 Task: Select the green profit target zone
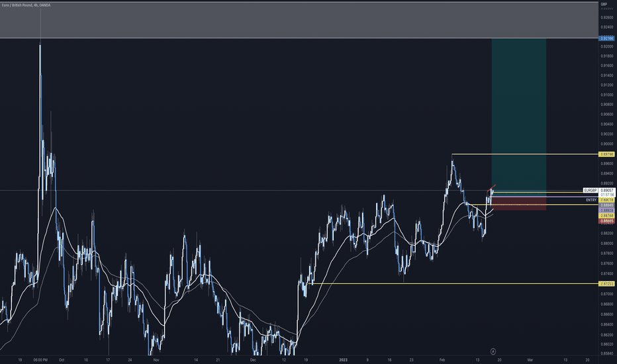coord(518,116)
